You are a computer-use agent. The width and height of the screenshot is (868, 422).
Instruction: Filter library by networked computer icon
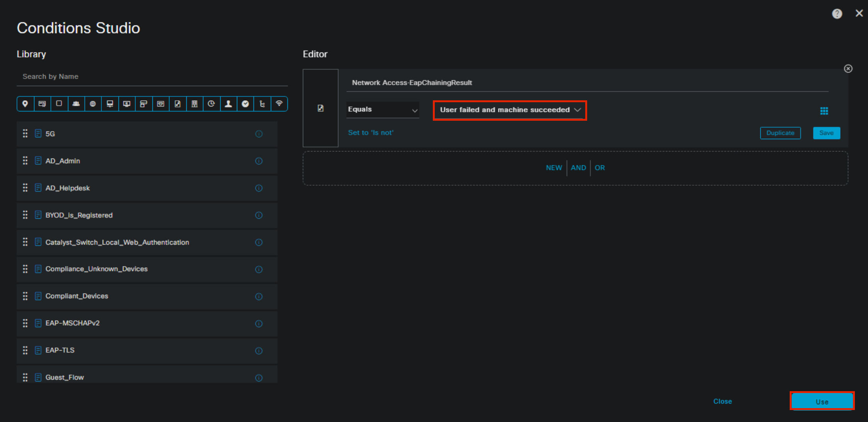coord(110,104)
